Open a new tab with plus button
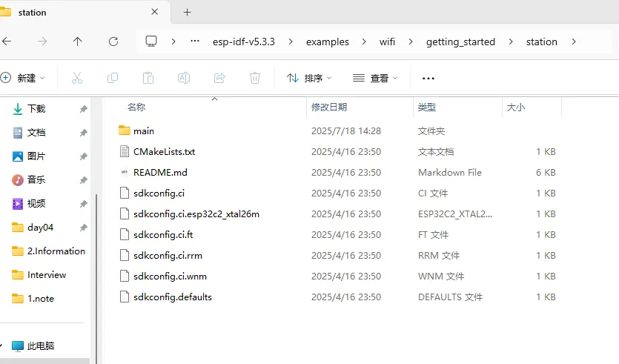The height and width of the screenshot is (364, 619). point(187,12)
